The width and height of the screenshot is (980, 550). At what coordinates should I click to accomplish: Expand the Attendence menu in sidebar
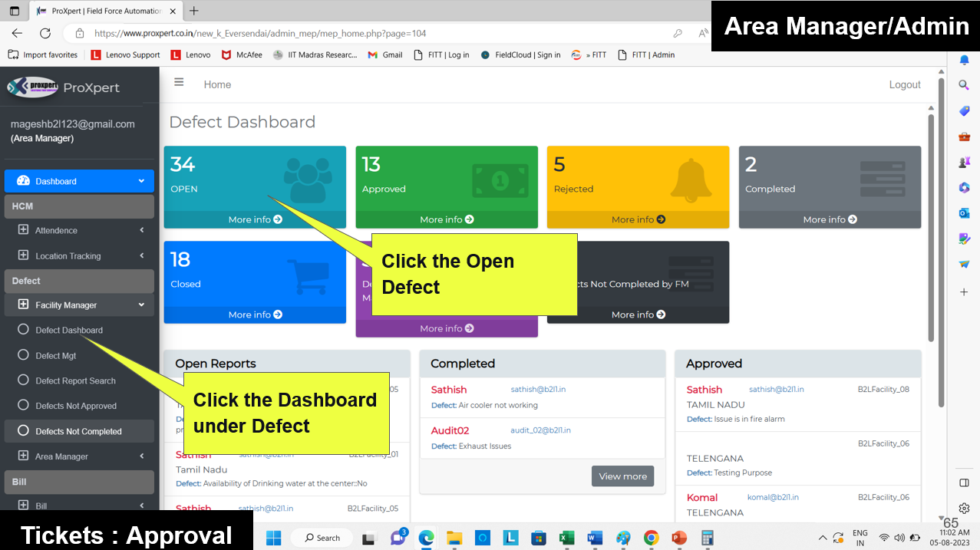[x=79, y=230]
